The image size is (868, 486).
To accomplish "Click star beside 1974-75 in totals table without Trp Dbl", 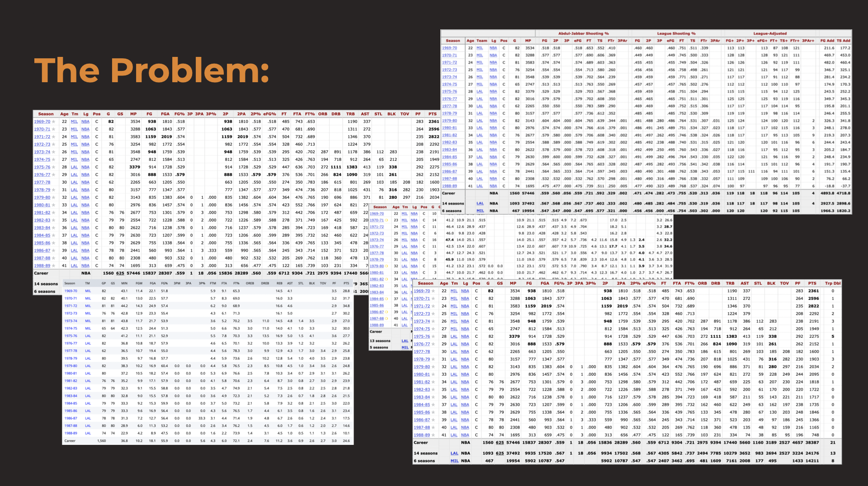I will [53, 159].
